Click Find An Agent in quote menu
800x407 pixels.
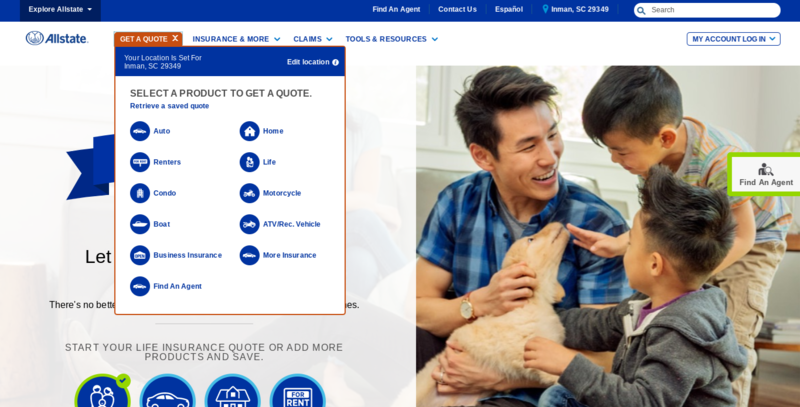coord(178,287)
